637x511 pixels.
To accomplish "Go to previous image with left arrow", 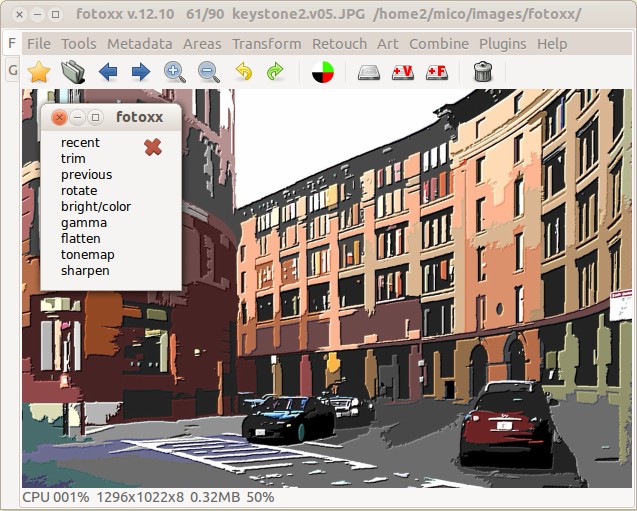I will [108, 72].
